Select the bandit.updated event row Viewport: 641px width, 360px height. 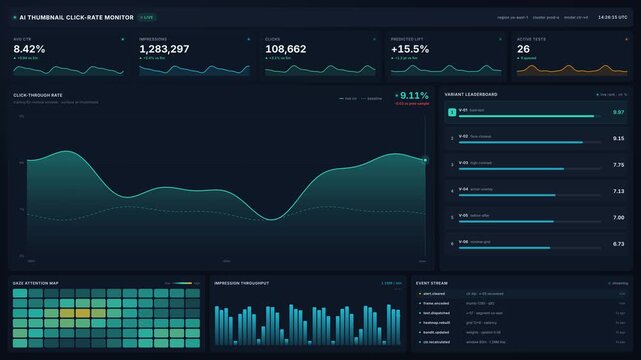(x=522, y=333)
